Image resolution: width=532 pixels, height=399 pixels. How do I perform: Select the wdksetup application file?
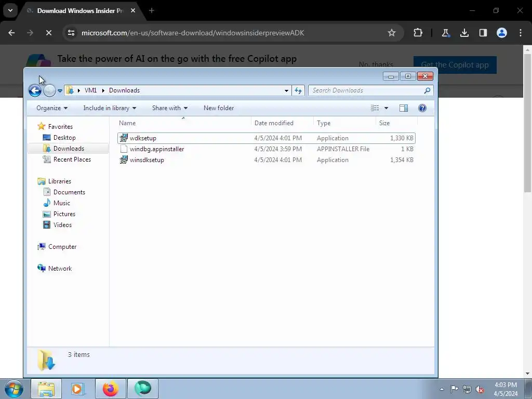tap(267, 138)
